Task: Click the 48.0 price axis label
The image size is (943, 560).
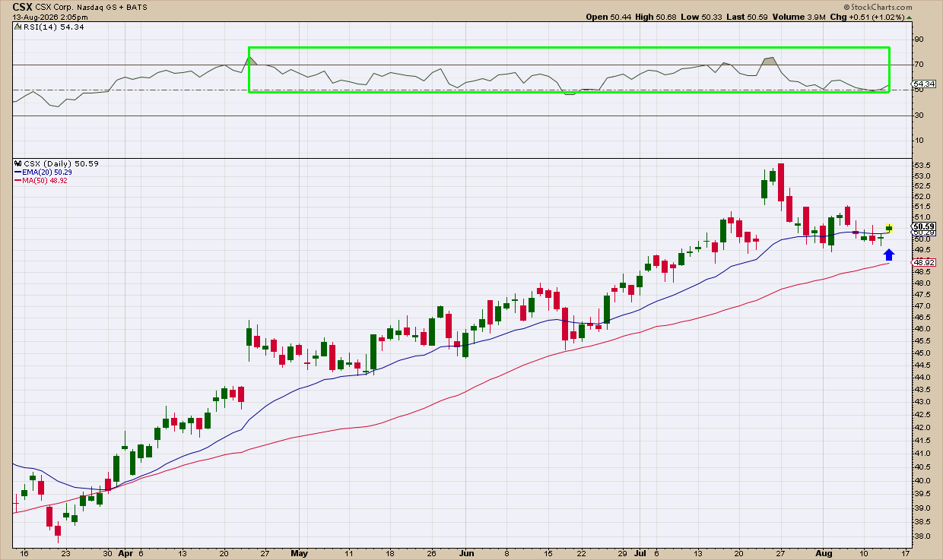Action: (x=921, y=283)
